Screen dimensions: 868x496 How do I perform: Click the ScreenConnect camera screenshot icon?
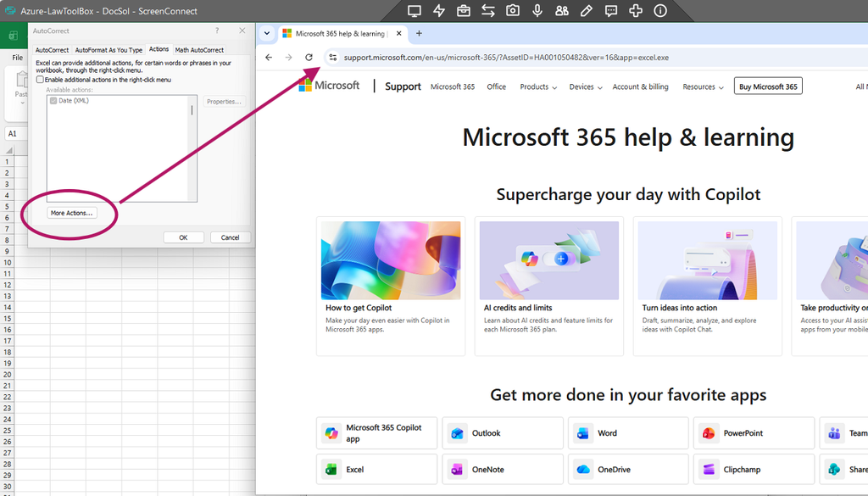(x=513, y=10)
